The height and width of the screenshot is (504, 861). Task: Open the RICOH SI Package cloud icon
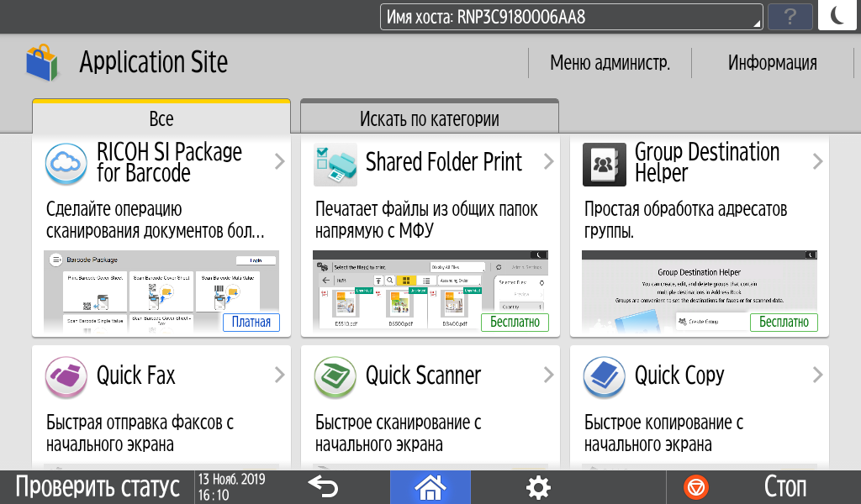(66, 164)
